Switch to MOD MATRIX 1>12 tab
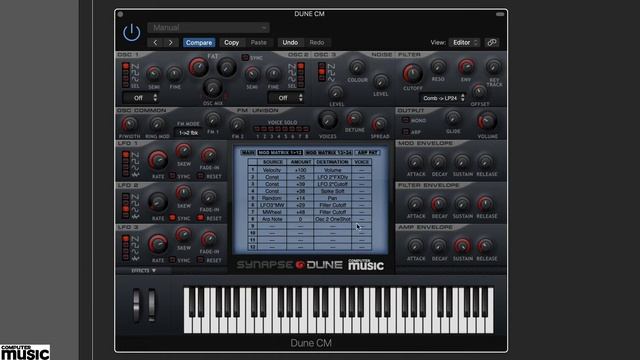This screenshot has height=360, width=640. [x=280, y=152]
